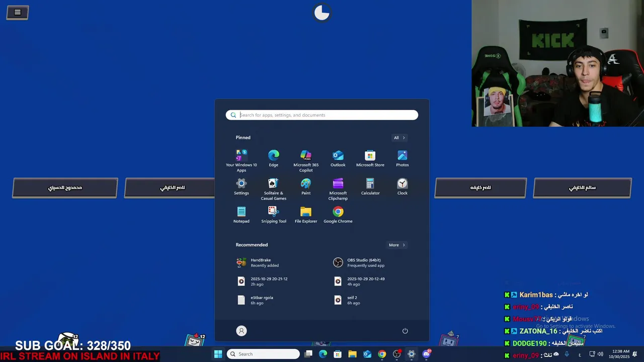Screen dimensions: 644x362
Task: Open the hamburger menu in the top-left corner
Action: click(x=18, y=13)
